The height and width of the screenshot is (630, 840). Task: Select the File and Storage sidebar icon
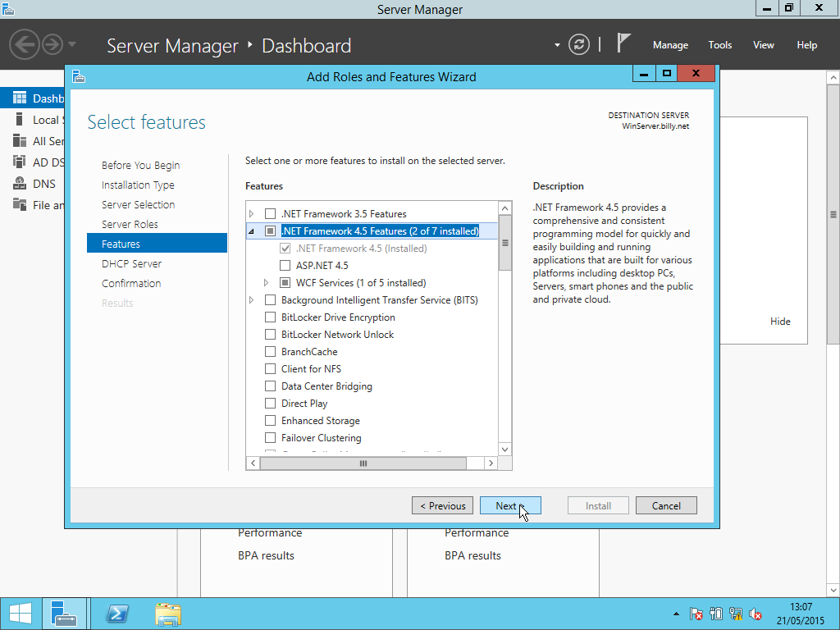(x=20, y=204)
